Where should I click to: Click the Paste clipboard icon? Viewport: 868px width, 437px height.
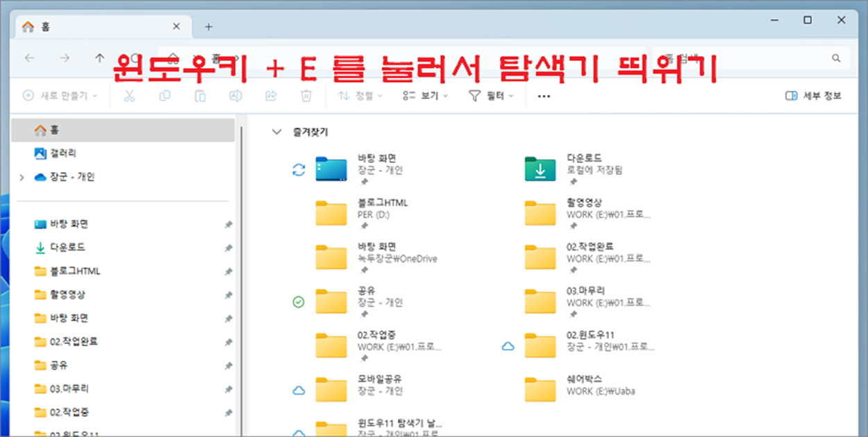tap(200, 96)
